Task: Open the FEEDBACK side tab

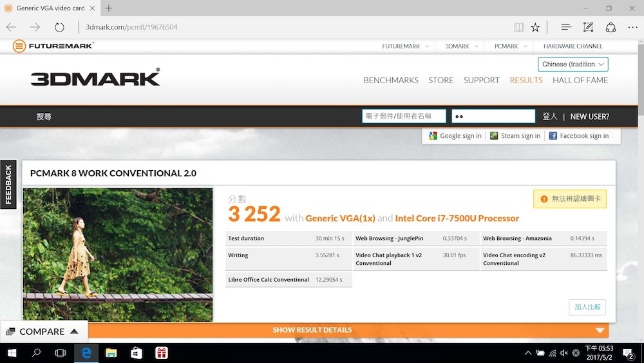Action: 8,184
